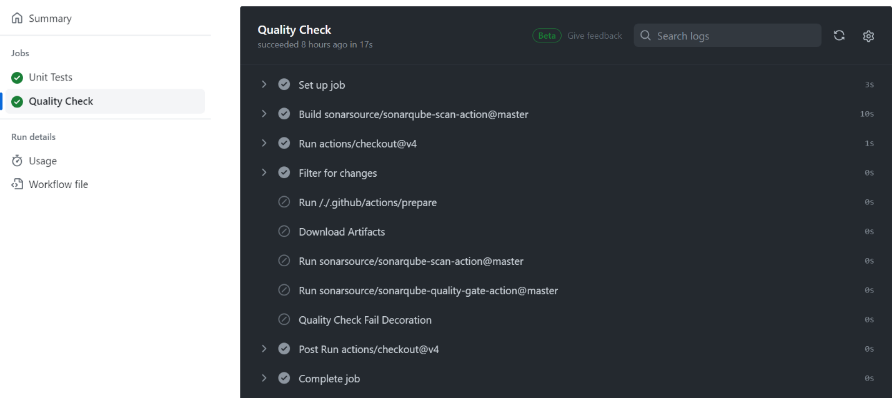Screen dimensions: 894x398
Task: Click the Summary home icon
Action: coord(17,18)
